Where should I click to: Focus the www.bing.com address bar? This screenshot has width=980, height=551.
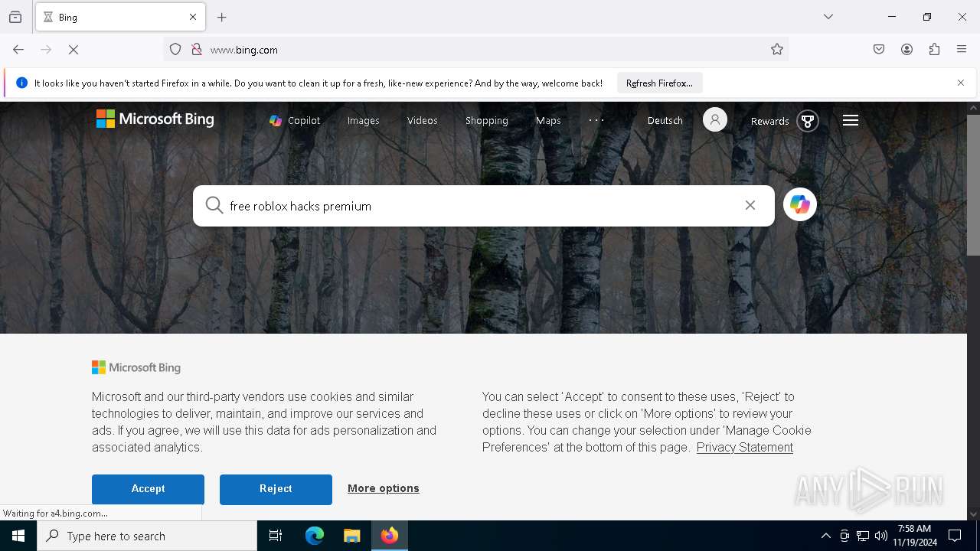coord(476,50)
